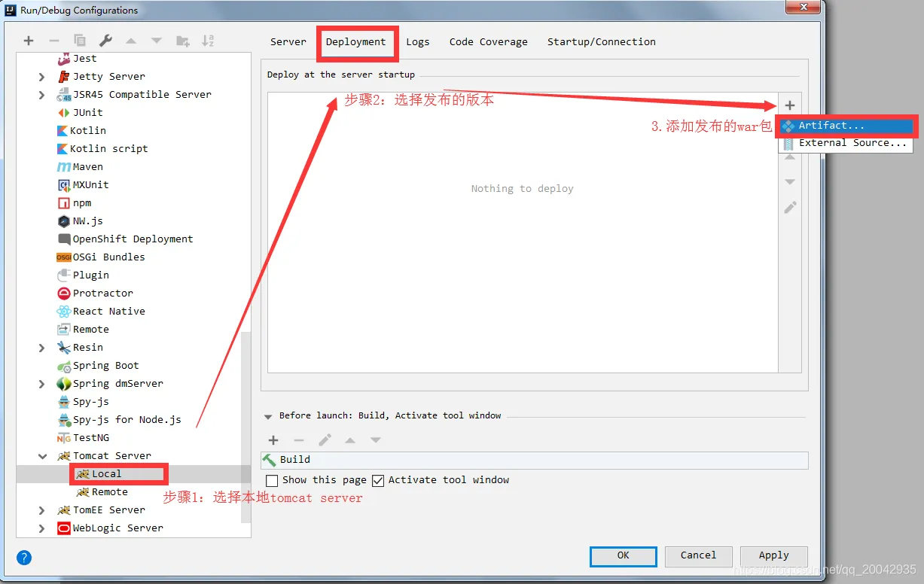Edit deployment item with the pencil icon
The height and width of the screenshot is (584, 924).
click(790, 207)
